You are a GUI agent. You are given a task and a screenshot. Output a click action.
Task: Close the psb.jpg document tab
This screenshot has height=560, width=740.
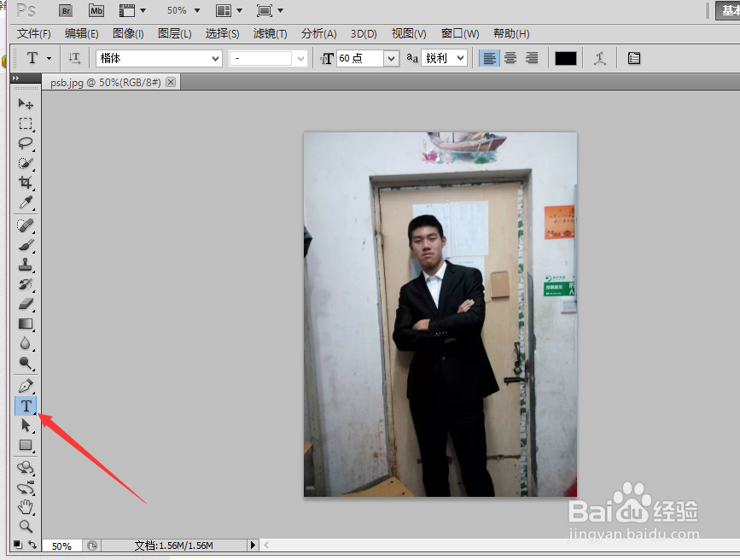click(x=171, y=82)
